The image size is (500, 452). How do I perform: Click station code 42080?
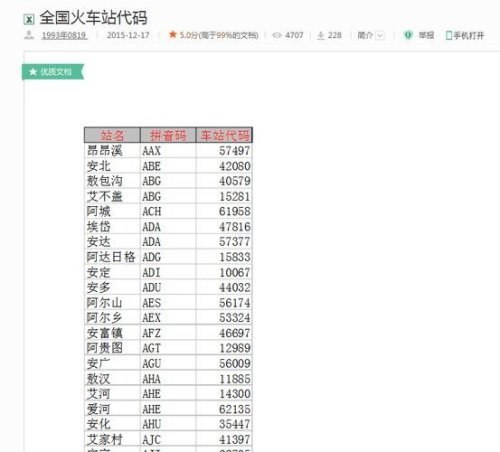coord(234,166)
